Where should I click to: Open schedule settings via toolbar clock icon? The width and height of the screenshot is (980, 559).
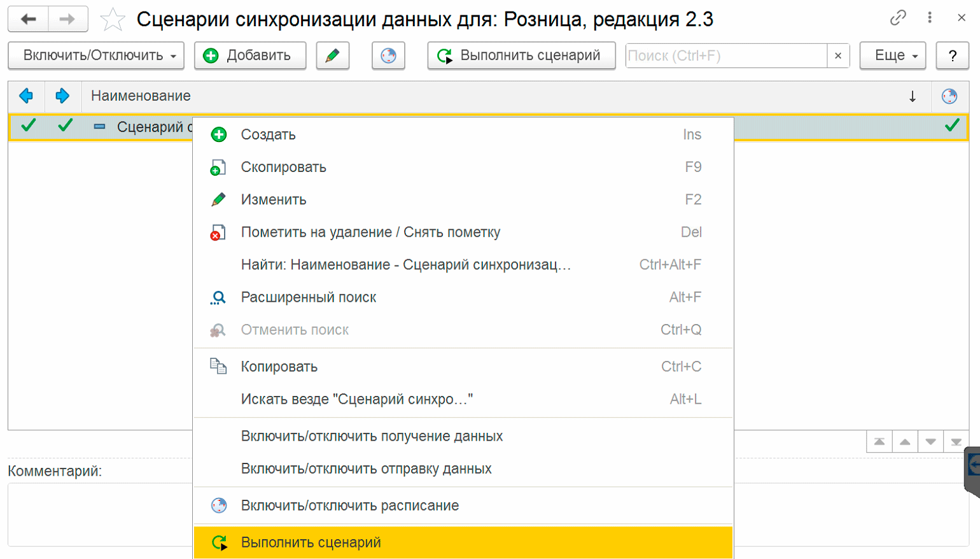pos(388,55)
